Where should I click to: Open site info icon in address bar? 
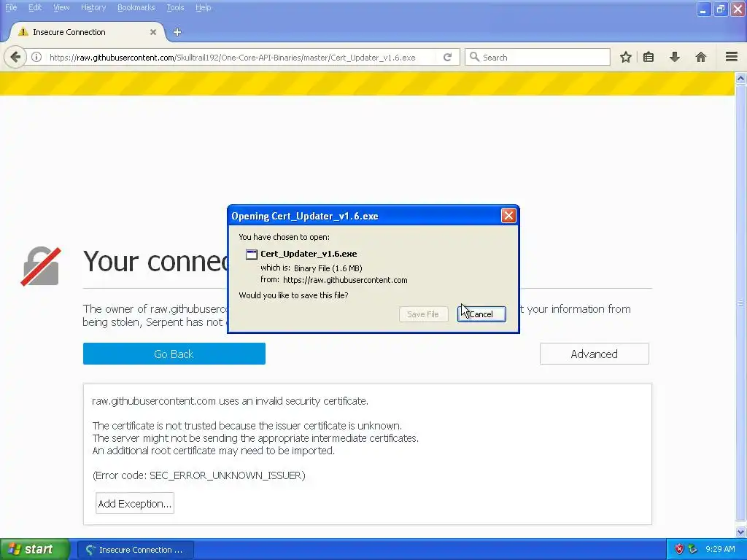pos(36,58)
